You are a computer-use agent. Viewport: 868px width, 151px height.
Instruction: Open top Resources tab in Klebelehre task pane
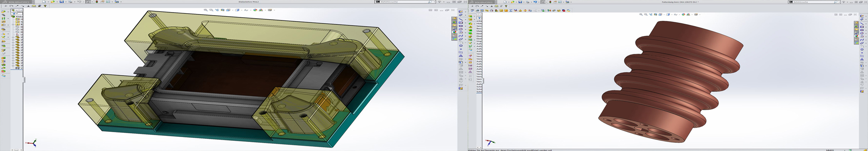[x=454, y=18]
